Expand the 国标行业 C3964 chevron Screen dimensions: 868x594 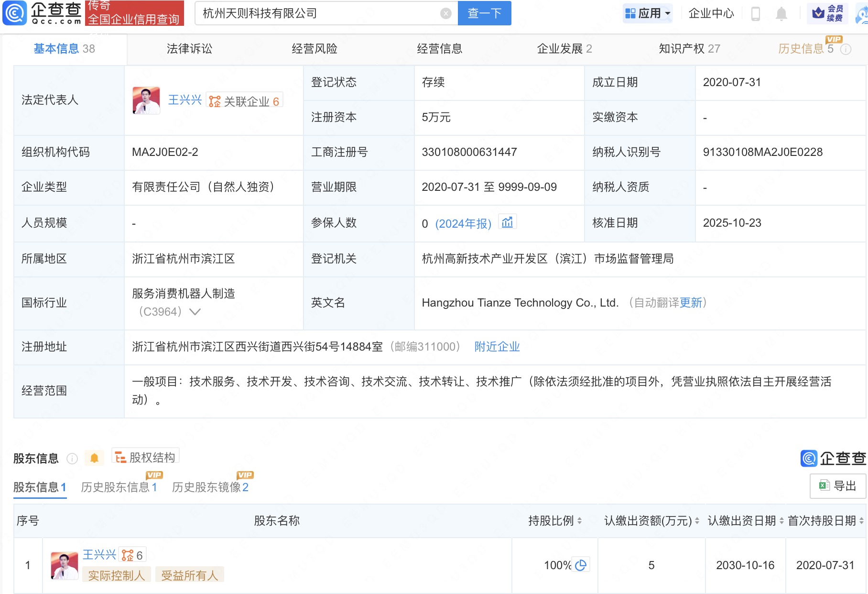(195, 312)
